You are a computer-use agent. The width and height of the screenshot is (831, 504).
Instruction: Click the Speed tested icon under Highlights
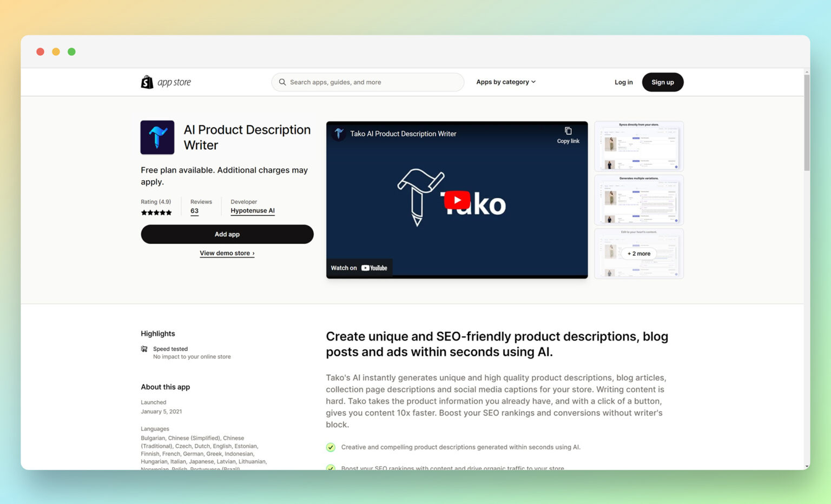pos(144,349)
